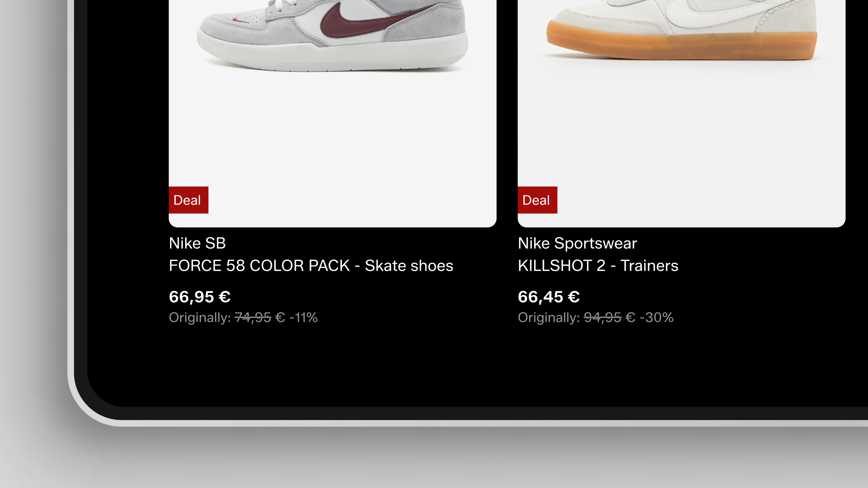
Task: Click the -30% discount label
Action: (x=657, y=318)
